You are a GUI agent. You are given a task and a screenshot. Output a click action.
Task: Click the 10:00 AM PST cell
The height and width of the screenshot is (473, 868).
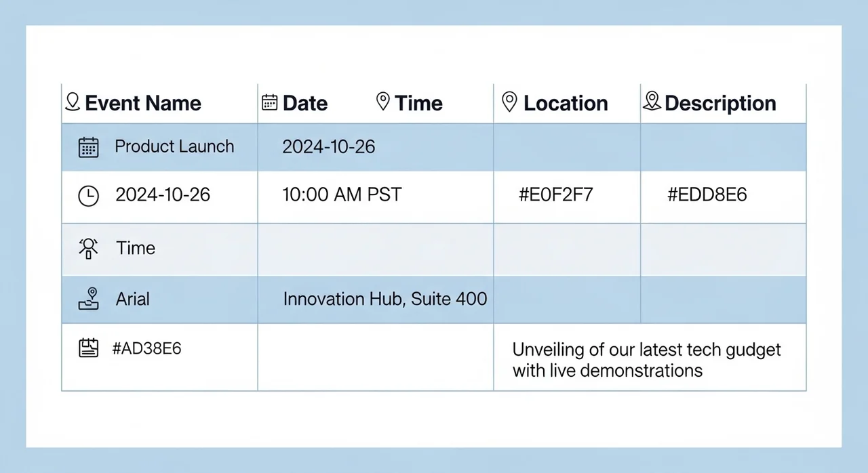pos(342,195)
